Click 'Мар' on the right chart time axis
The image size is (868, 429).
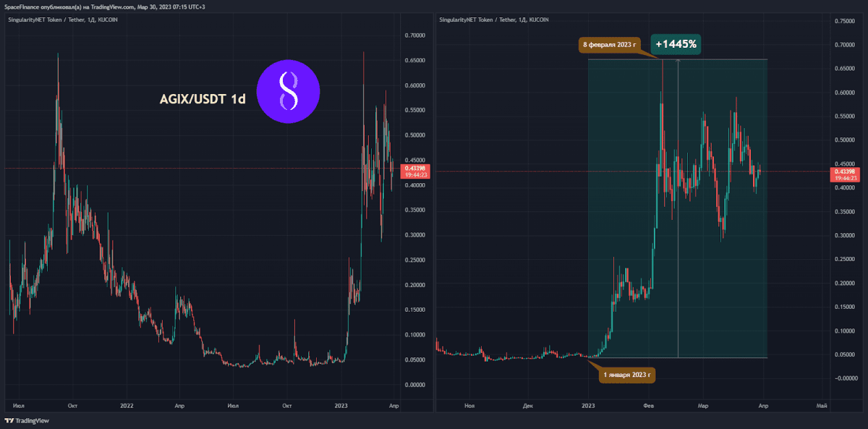[x=704, y=405]
